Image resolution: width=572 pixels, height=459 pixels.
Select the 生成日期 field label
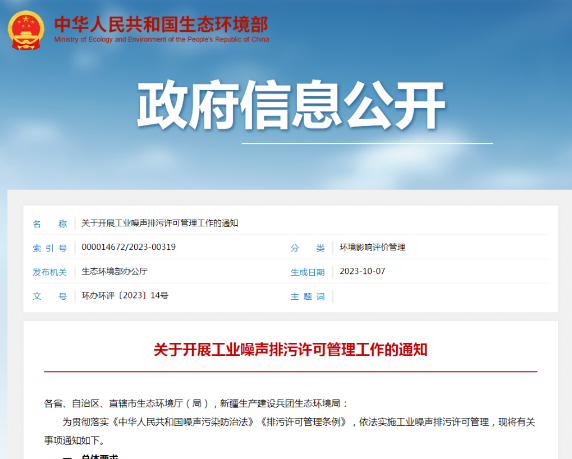[x=308, y=272]
